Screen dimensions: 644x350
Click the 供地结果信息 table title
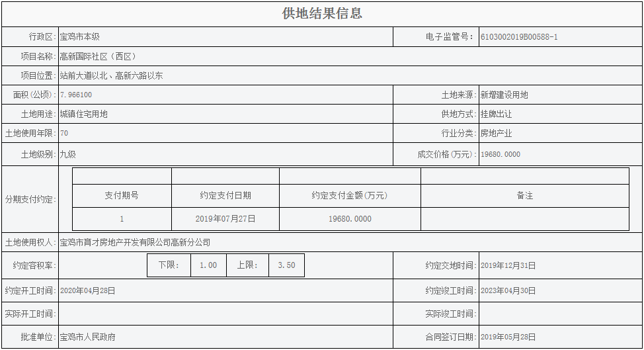click(x=322, y=14)
